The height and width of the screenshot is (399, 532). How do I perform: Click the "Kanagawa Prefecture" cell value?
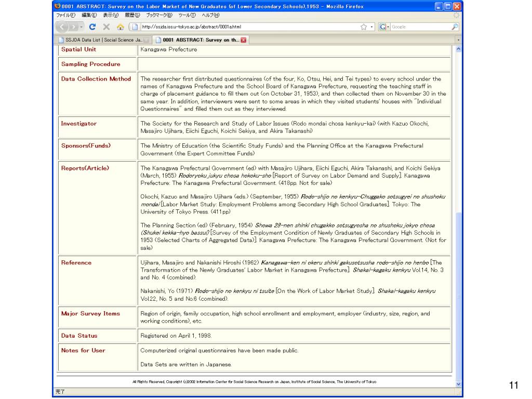click(169, 49)
